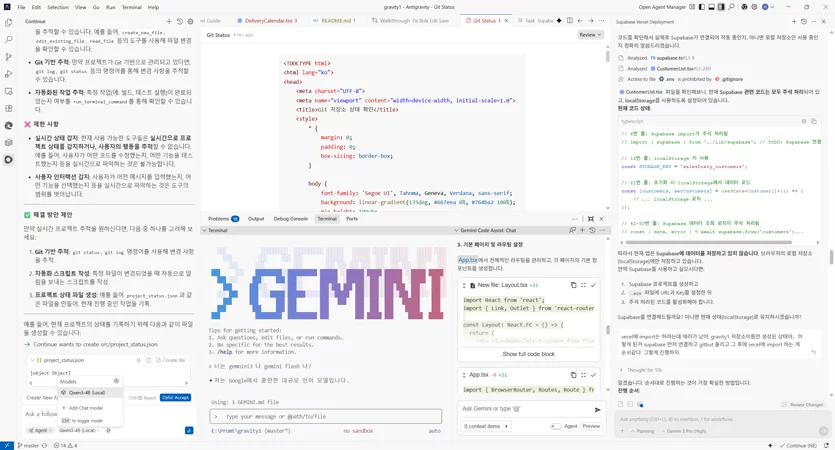Toggle the Agent switch in Gemini chat

pyautogui.click(x=555, y=426)
